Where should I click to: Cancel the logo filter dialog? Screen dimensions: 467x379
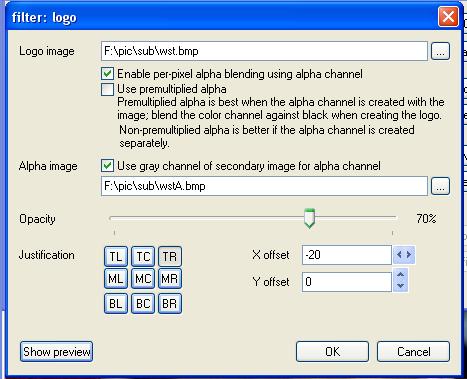(x=413, y=352)
